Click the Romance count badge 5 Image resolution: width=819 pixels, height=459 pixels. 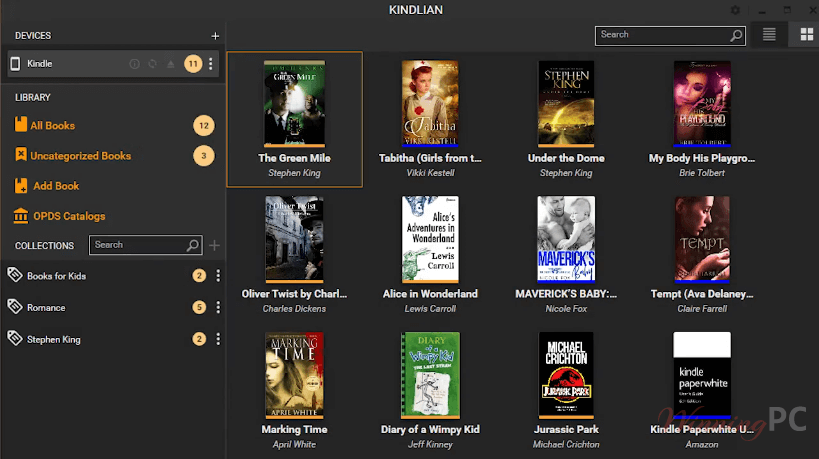tap(199, 308)
